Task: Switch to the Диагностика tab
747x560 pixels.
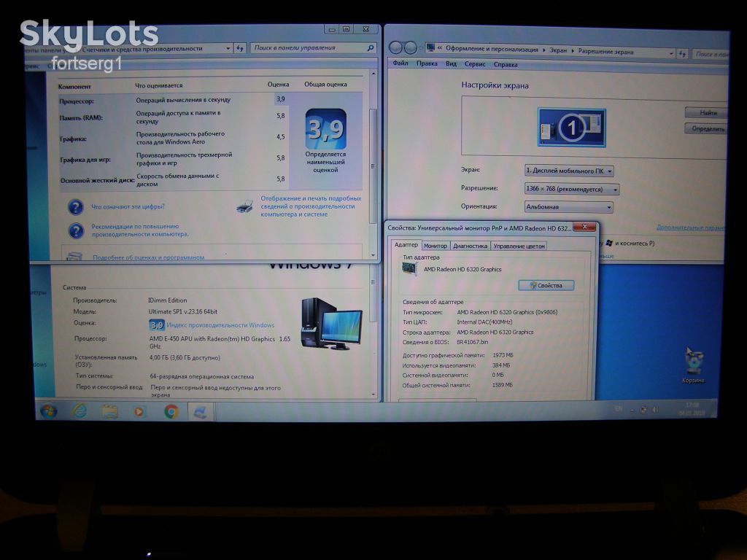Action: click(x=470, y=246)
